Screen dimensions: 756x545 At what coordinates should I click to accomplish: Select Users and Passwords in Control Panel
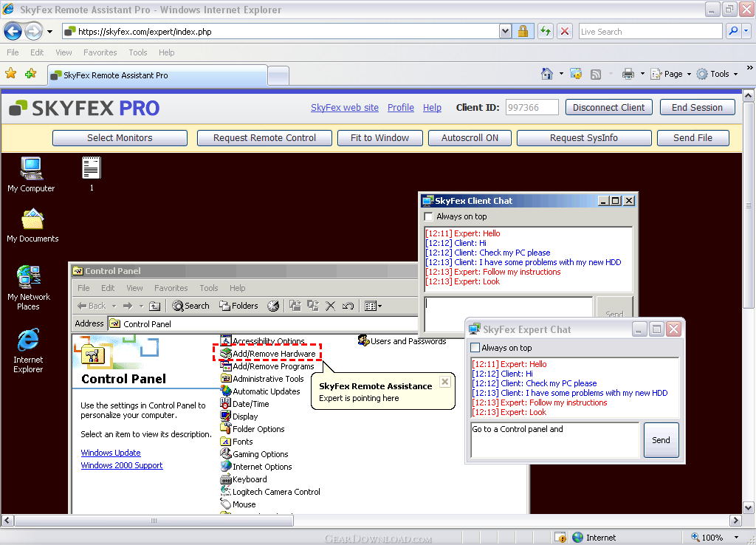[x=402, y=341]
